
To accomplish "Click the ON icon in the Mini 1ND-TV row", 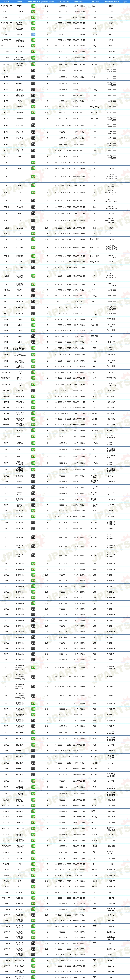I will coord(33,342).
